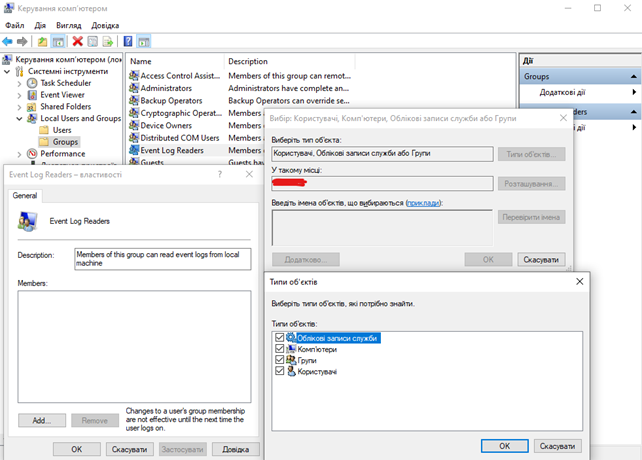Open the Дія menu
The image size is (642, 460).
pos(40,25)
